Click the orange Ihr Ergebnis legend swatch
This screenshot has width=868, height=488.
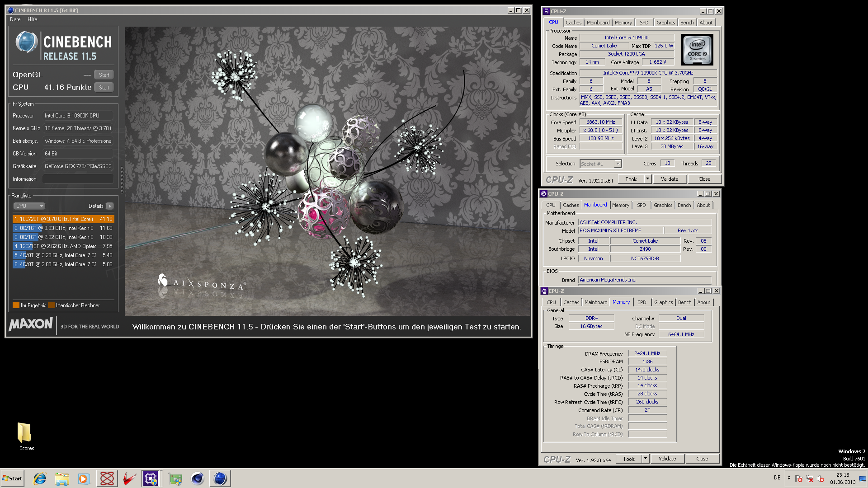[16, 305]
